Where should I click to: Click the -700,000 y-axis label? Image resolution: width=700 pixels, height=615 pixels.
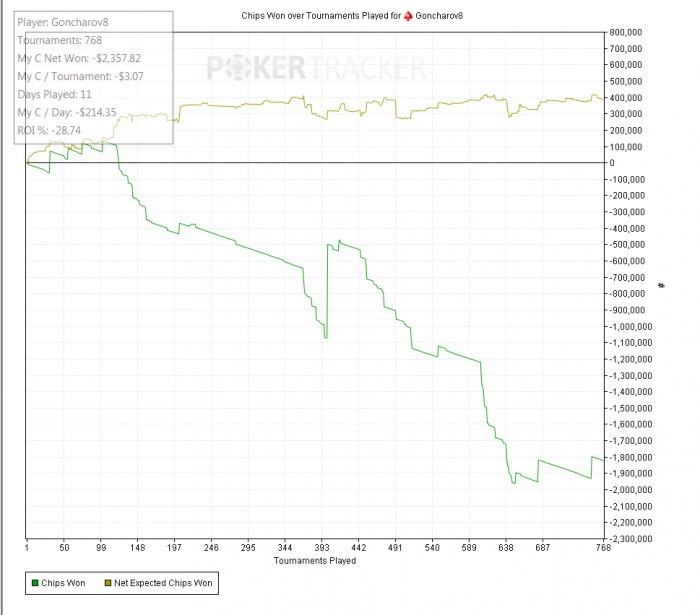coord(627,277)
